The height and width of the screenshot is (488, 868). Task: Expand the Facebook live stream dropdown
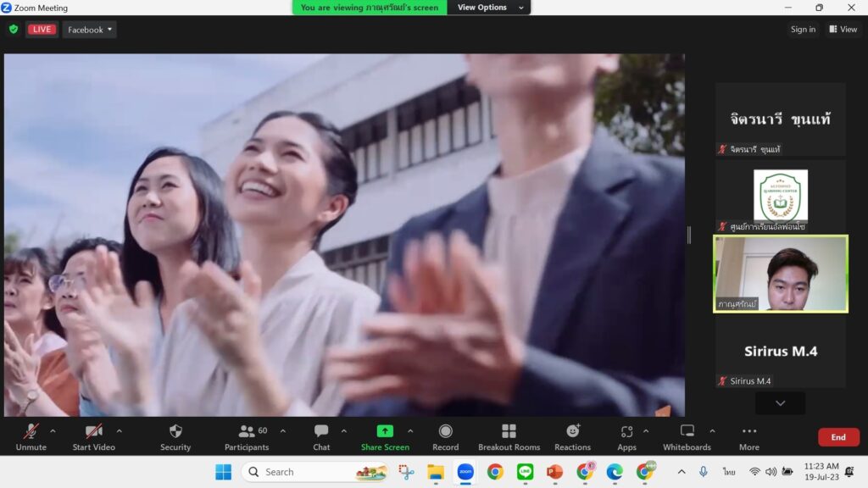[x=90, y=30]
